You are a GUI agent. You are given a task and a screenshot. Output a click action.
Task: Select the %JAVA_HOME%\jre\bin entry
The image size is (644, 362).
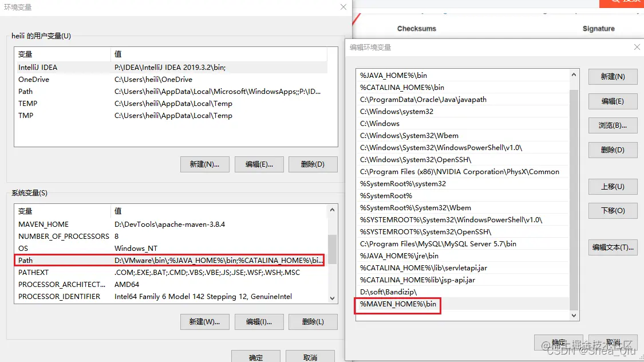[x=462, y=255]
